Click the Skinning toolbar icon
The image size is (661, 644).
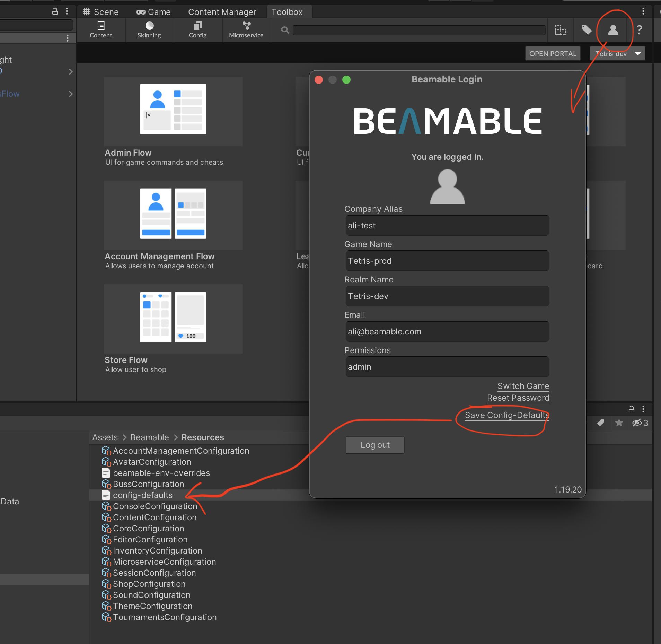point(149,30)
